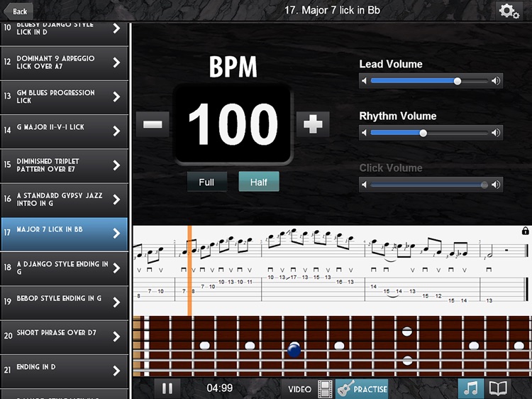532x399 pixels.
Task: Click the Click Volume loud speaker icon
Action: 496,185
